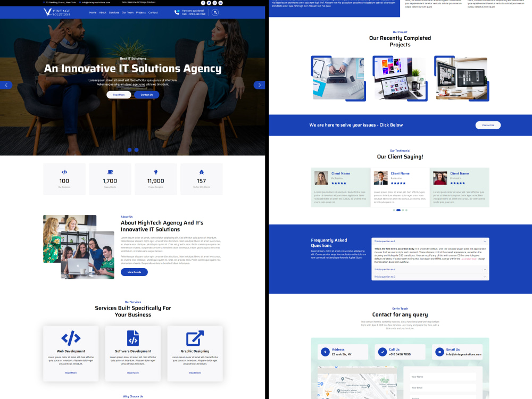Click the right carousel arrow on hero slider
This screenshot has width=532, height=399.
[259, 85]
